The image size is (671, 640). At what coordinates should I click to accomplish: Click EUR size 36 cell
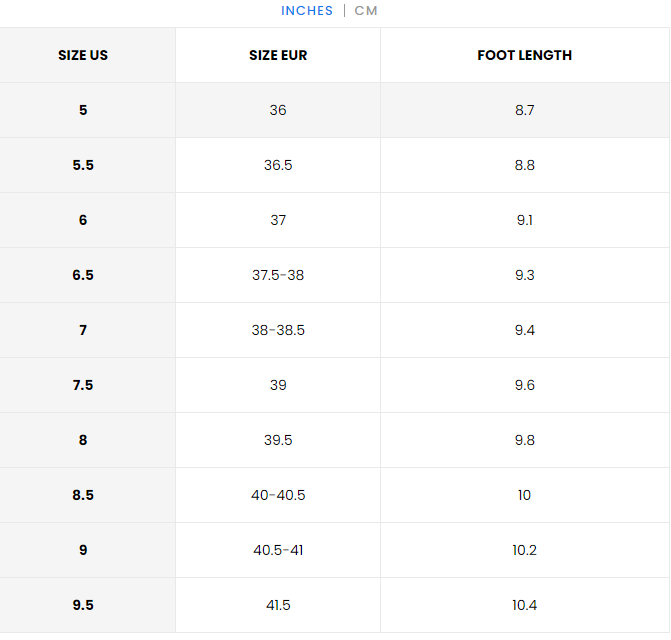(x=278, y=110)
